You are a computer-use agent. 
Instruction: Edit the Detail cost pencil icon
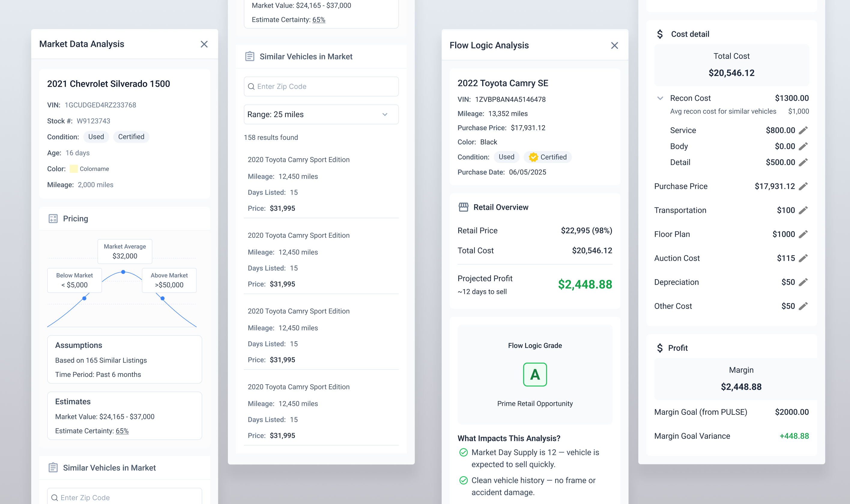(803, 162)
